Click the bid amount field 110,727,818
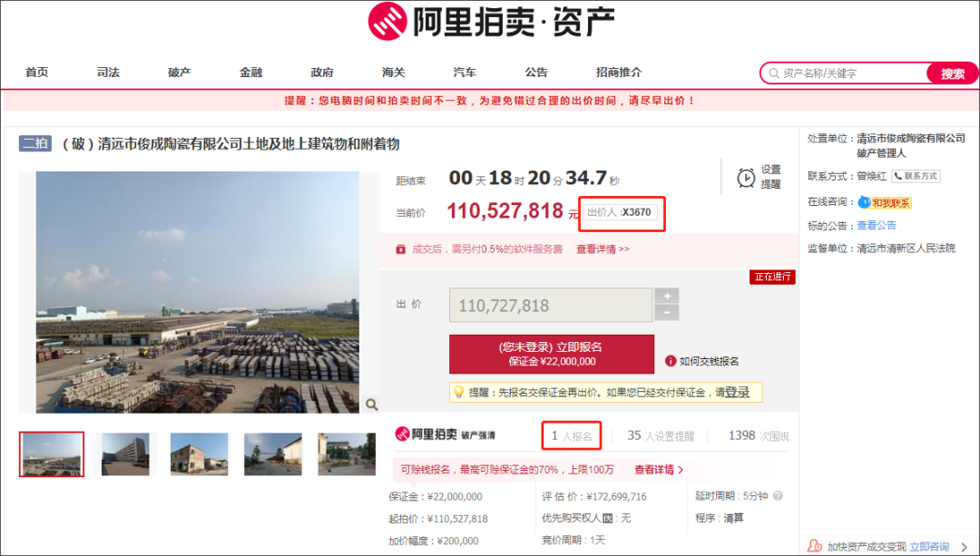 click(551, 305)
